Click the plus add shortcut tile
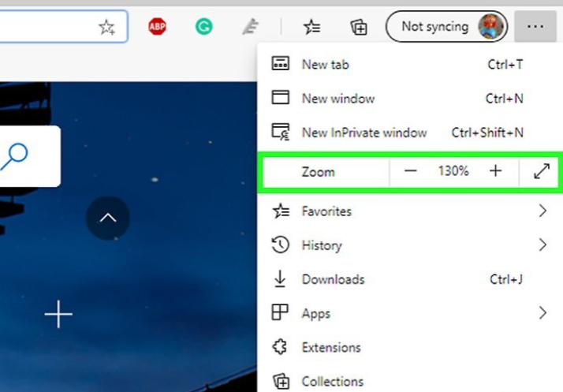This screenshot has width=563, height=392. [x=58, y=315]
